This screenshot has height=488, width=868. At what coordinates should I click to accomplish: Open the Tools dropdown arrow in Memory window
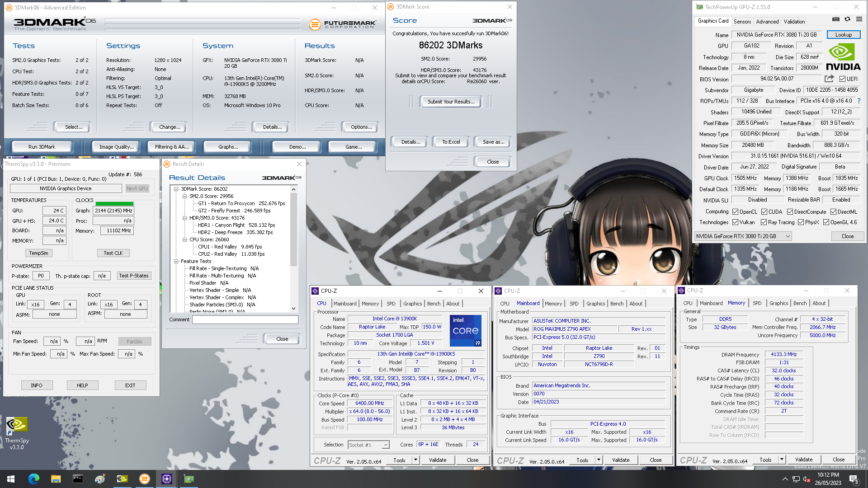(782, 460)
